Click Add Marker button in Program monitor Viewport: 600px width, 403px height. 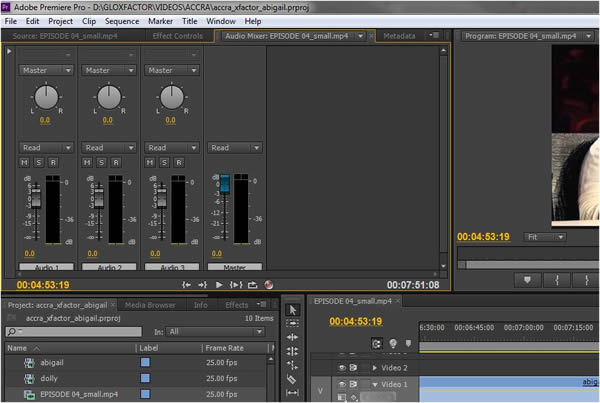pyautogui.click(x=527, y=280)
